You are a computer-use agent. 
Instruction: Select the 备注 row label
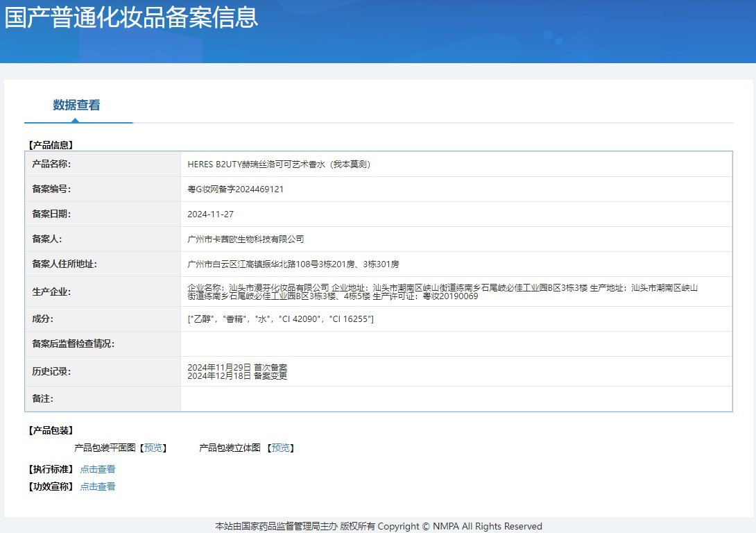click(x=42, y=398)
